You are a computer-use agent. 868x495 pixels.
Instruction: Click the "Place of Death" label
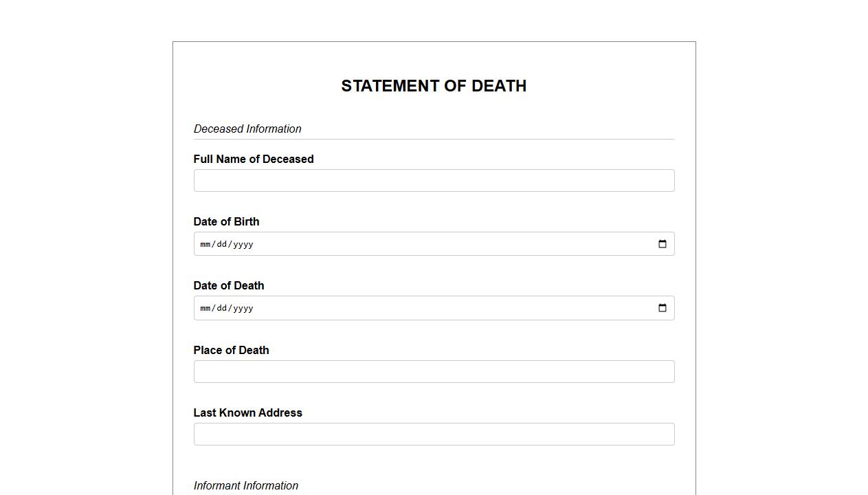point(231,351)
